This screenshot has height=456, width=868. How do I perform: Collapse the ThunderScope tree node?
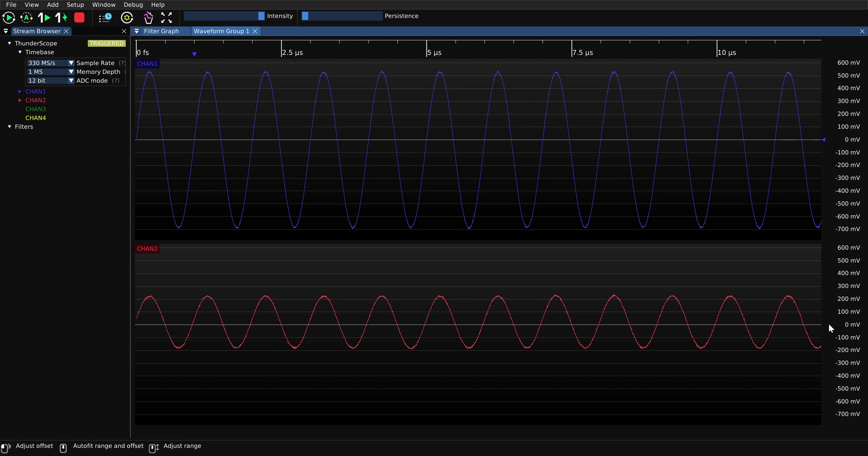click(9, 43)
